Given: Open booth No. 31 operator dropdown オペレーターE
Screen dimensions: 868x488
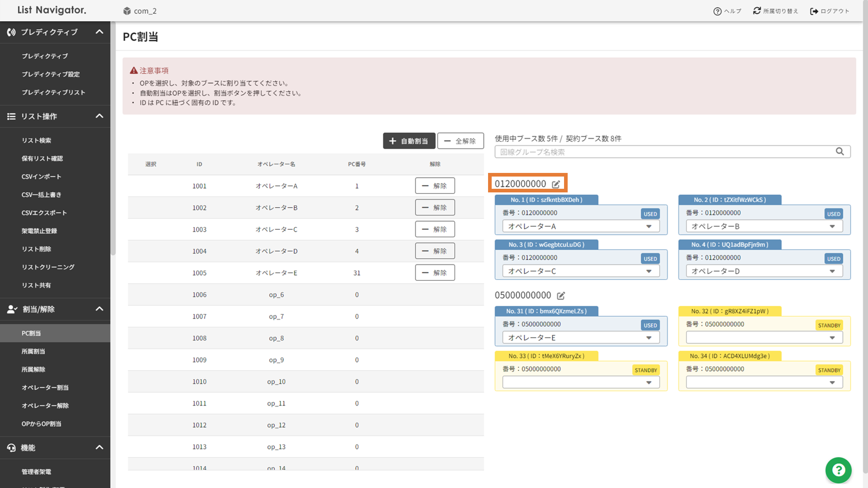Looking at the screenshot, I should (x=581, y=338).
